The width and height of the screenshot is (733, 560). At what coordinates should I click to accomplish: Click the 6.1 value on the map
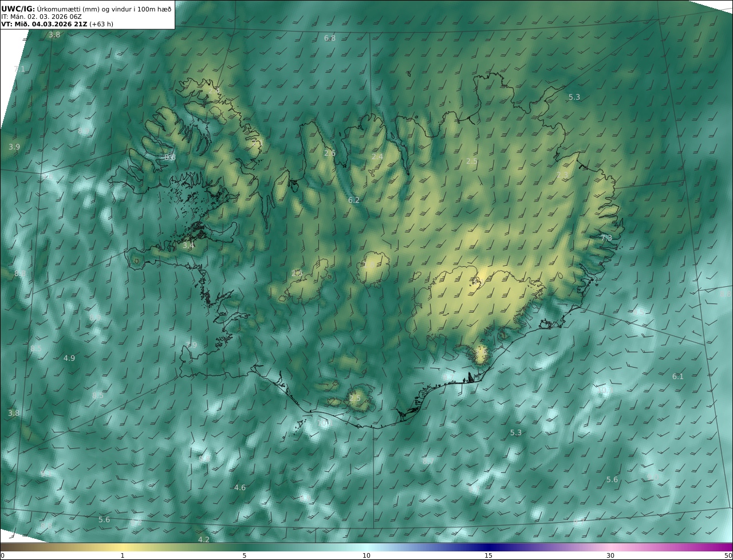pos(678,377)
